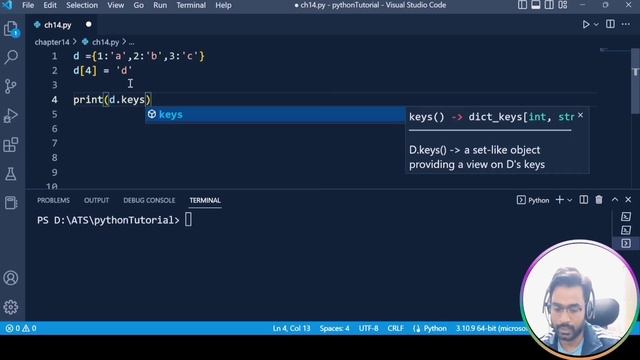
Task: Click code line 1 dictionary definition
Action: (x=139, y=56)
